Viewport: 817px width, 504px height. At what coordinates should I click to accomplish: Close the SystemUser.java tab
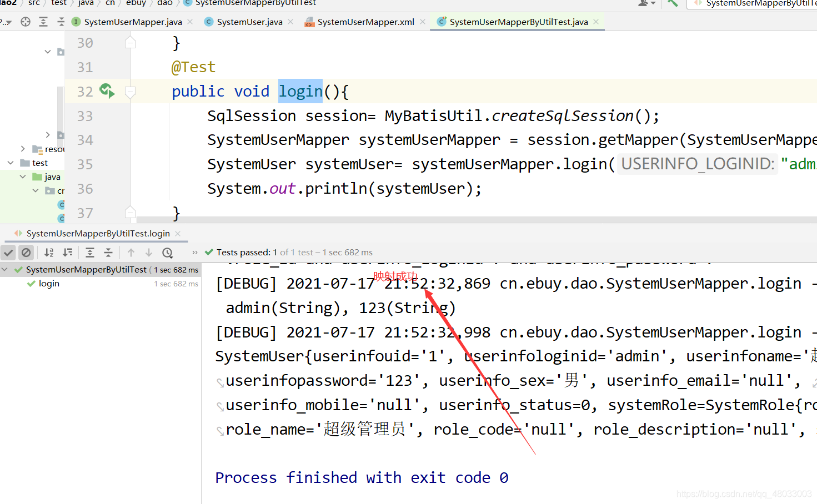(290, 22)
